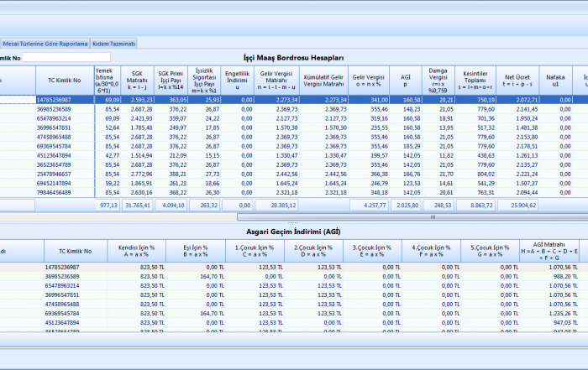Viewport: 588px width, 370px height.
Task: Switch to Mesai Türlerine Göre Raporlama tab
Action: coord(45,43)
